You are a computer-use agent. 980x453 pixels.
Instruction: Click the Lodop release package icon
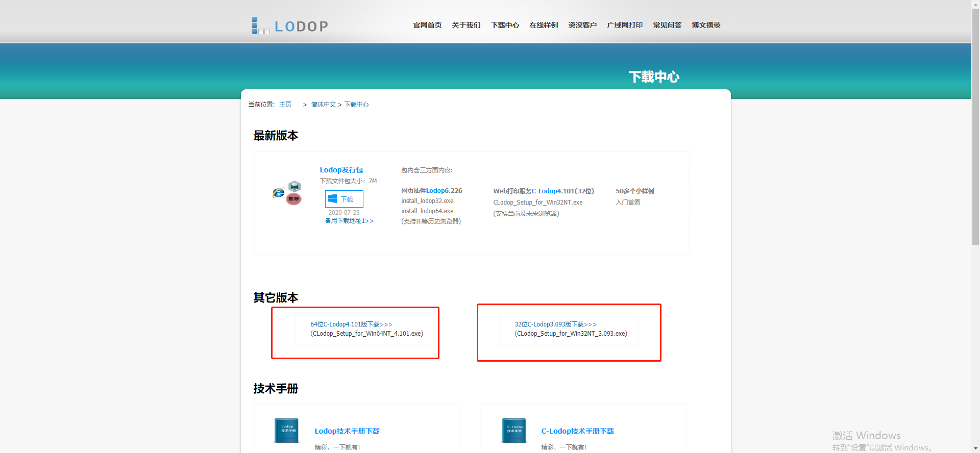[x=287, y=193]
